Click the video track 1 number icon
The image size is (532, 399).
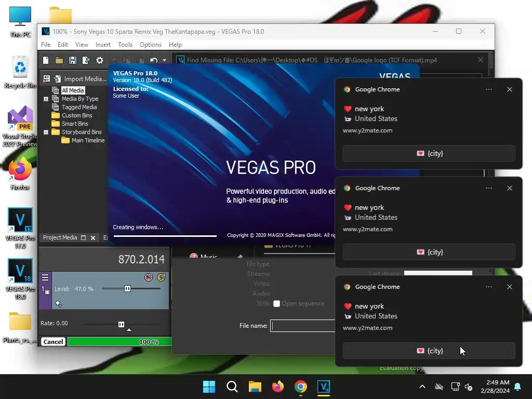45,290
